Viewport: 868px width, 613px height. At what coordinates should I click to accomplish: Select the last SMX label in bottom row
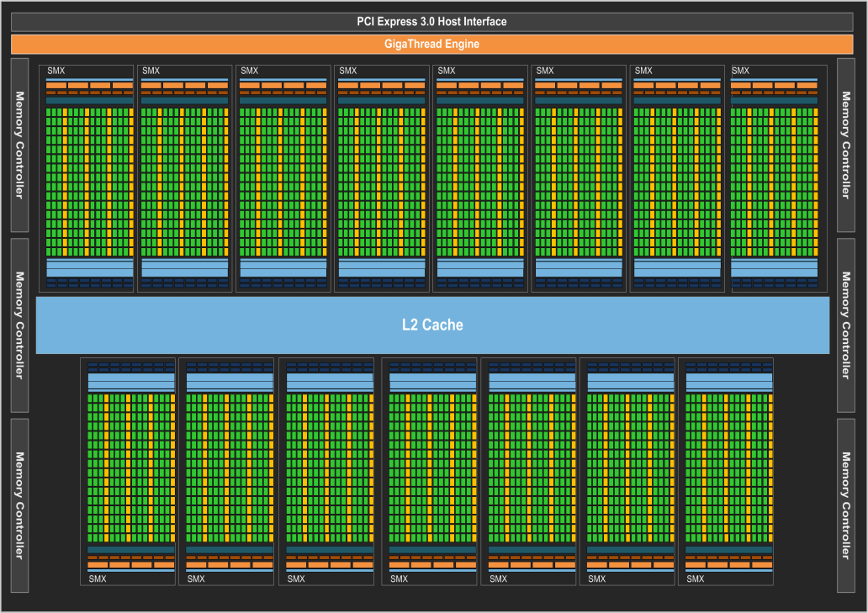[x=696, y=579]
